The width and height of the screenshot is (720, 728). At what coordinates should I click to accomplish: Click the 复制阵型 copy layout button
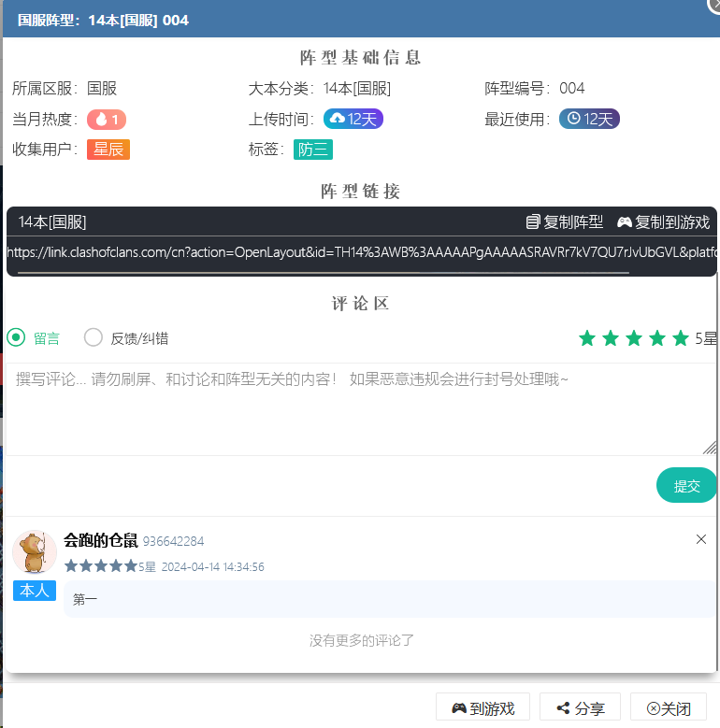click(565, 222)
